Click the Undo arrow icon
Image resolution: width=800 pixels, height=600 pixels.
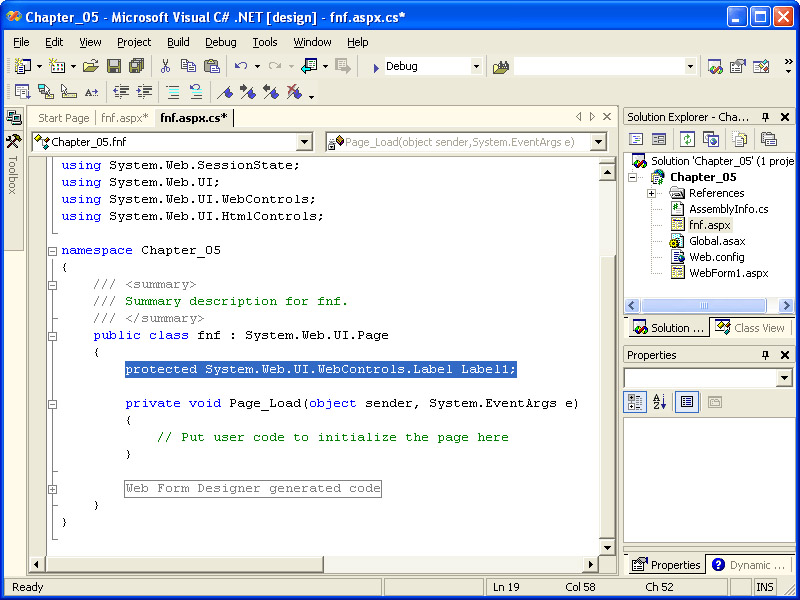pos(240,66)
